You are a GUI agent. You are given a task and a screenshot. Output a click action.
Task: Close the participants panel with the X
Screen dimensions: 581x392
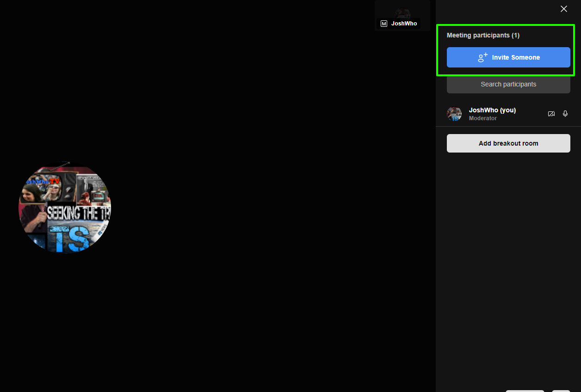(563, 9)
